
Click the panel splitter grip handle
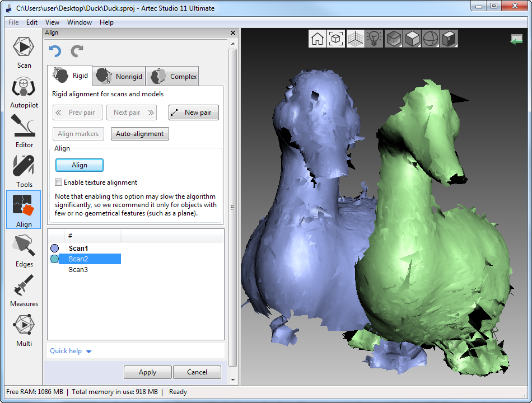[x=232, y=208]
